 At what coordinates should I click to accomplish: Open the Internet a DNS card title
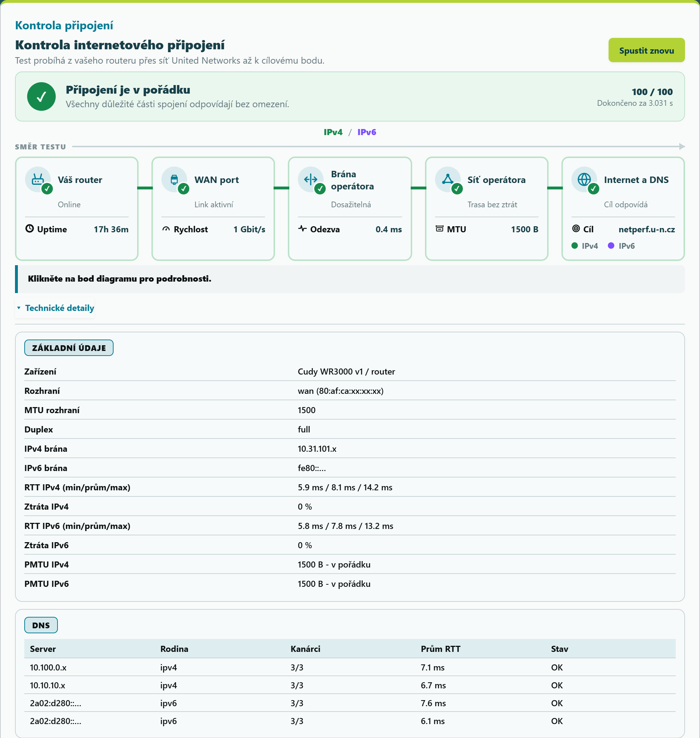click(x=636, y=180)
